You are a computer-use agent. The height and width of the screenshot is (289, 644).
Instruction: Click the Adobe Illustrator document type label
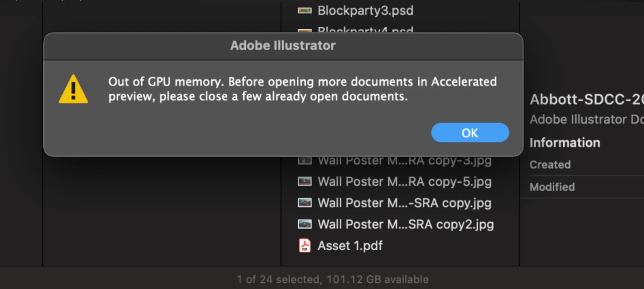coord(587,120)
